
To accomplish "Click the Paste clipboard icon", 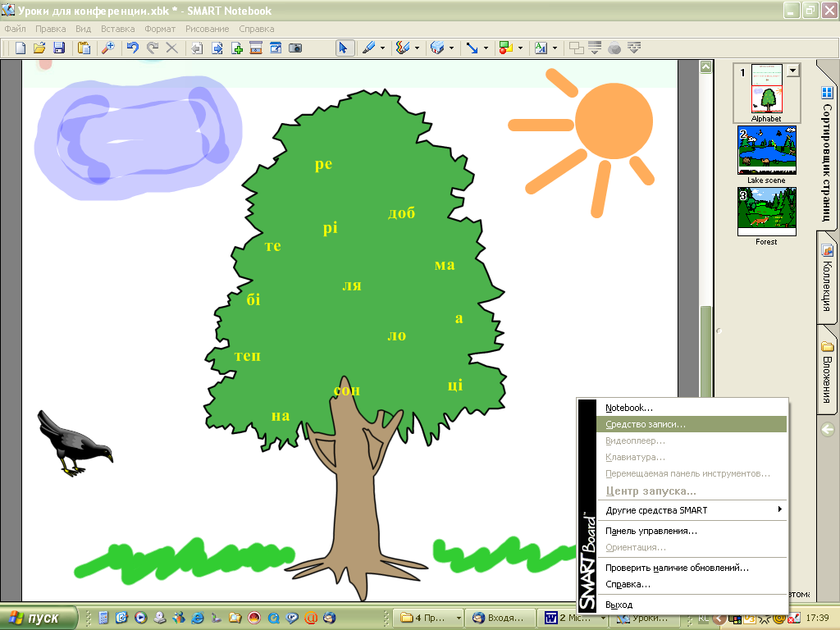I will [x=84, y=48].
